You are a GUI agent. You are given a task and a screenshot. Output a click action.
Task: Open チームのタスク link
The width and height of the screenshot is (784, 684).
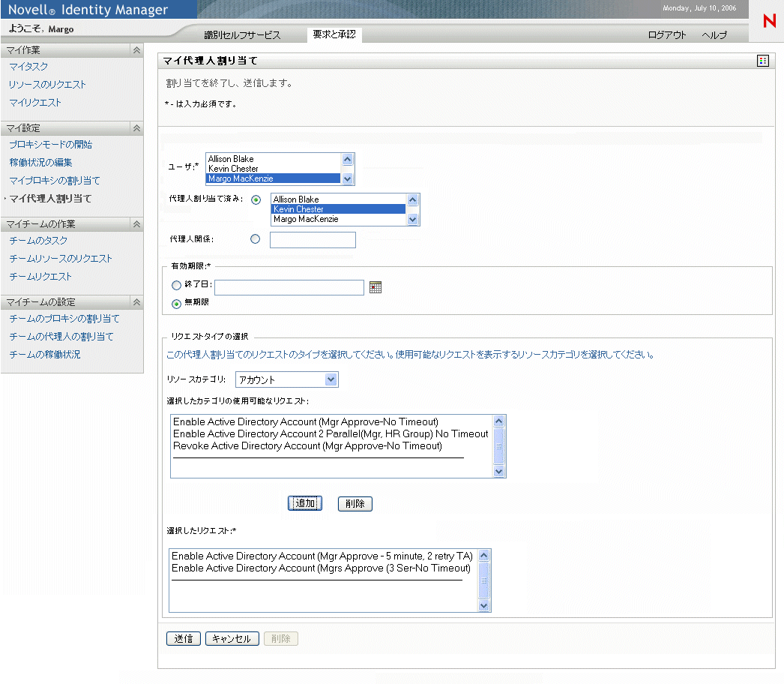point(38,241)
